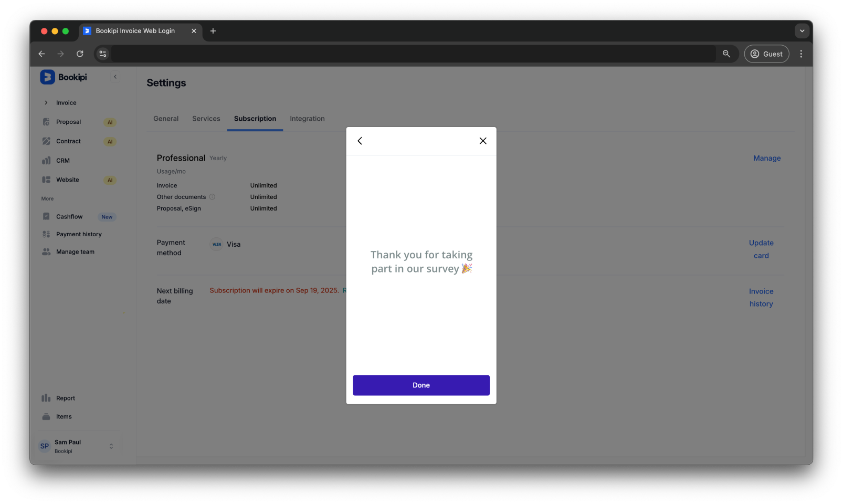
Task: Collapse the sidebar with the chevron
Action: coord(115,77)
